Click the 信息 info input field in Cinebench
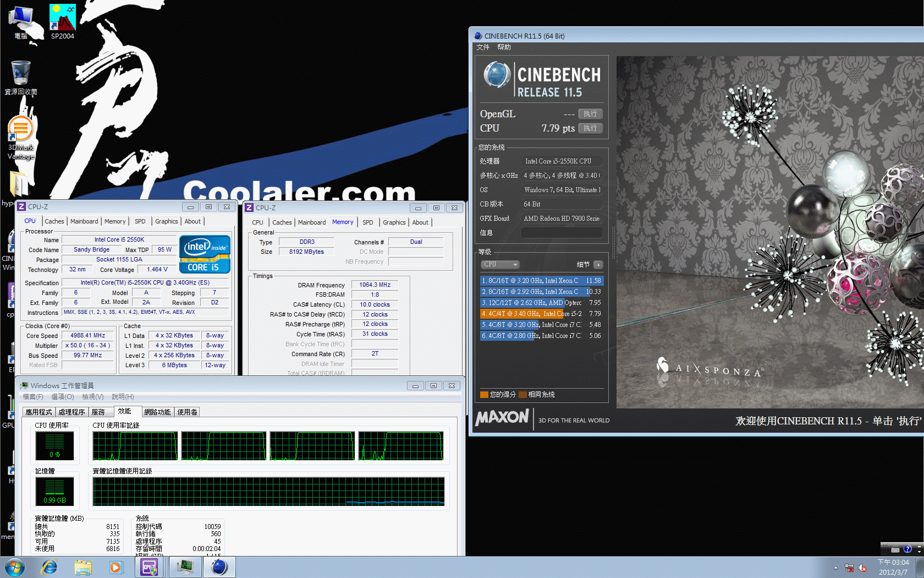This screenshot has height=578, width=924. [x=562, y=233]
